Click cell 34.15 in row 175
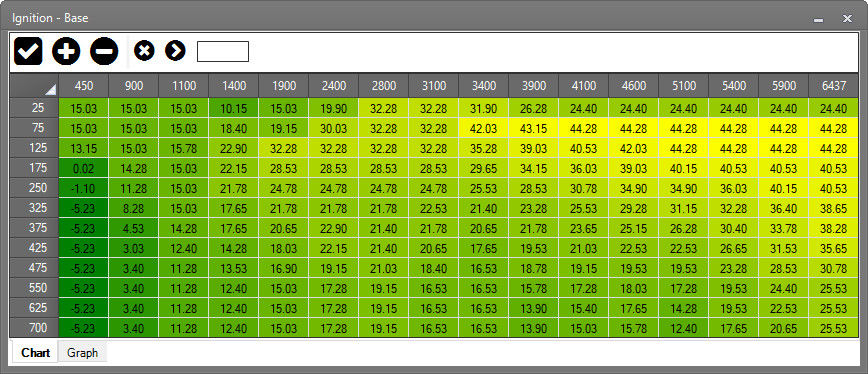This screenshot has height=374, width=868. tap(534, 168)
